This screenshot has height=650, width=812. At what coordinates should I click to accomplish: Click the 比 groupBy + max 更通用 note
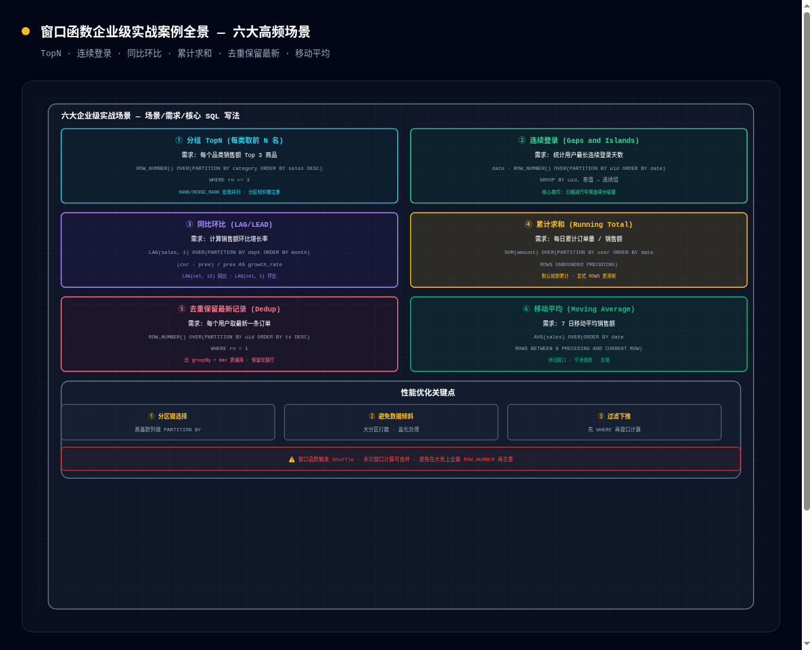[229, 360]
